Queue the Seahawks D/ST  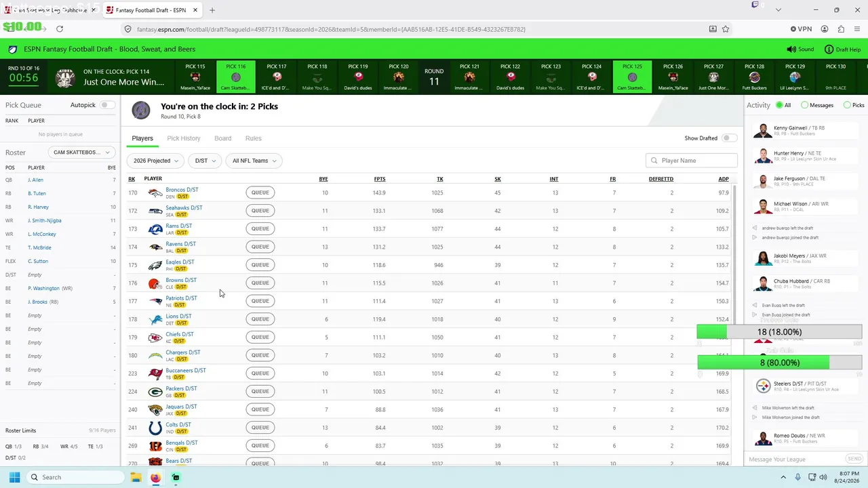point(260,211)
